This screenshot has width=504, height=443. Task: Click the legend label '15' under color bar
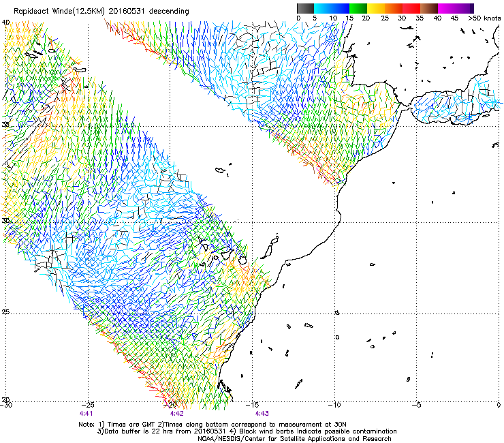[349, 18]
